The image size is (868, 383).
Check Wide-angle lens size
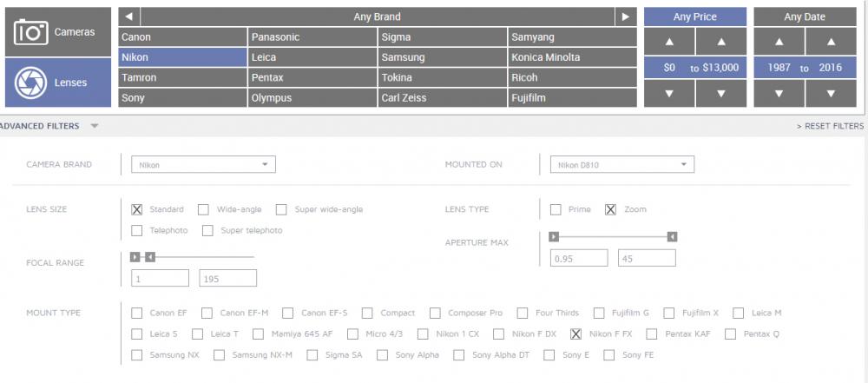pyautogui.click(x=204, y=209)
